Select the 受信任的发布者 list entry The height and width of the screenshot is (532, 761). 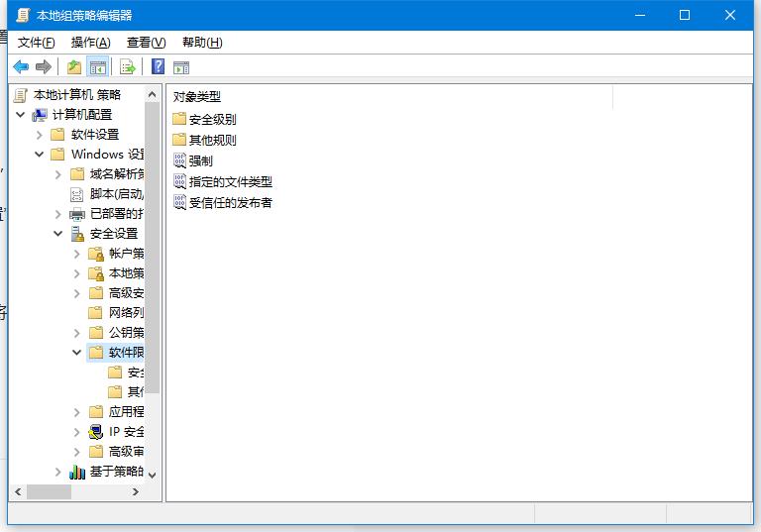click(x=231, y=203)
